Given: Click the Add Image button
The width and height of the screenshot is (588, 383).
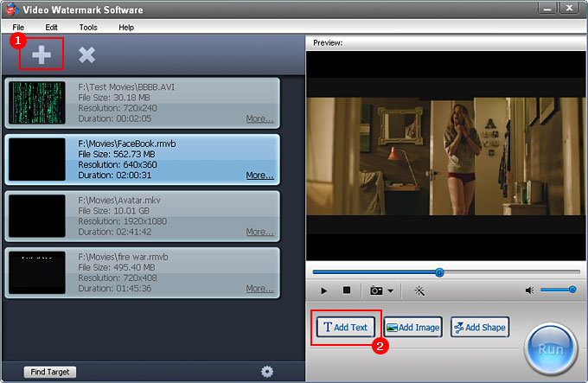Looking at the screenshot, I should pos(412,327).
